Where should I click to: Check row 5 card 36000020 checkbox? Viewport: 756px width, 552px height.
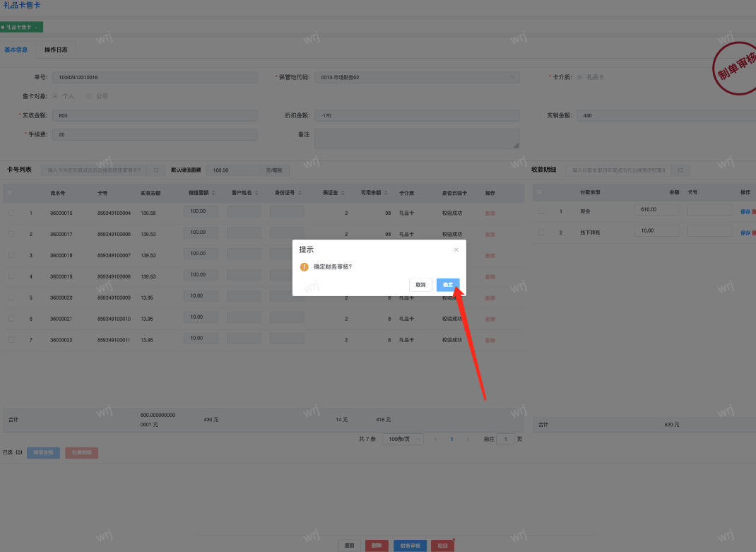[11, 298]
